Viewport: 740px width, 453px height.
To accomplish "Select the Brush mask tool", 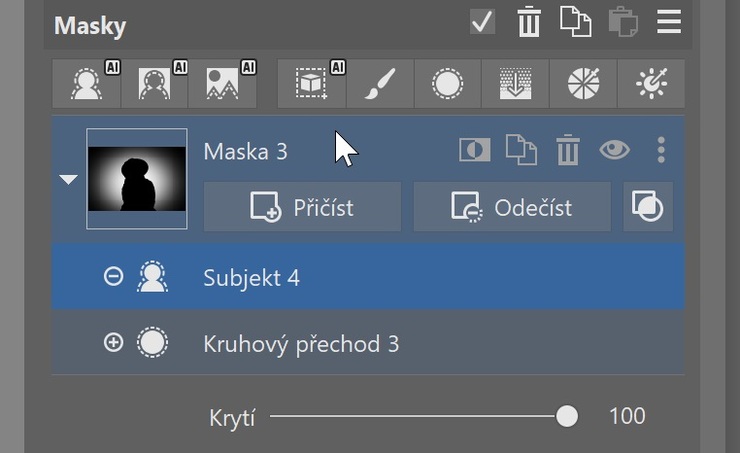I will tap(380, 84).
